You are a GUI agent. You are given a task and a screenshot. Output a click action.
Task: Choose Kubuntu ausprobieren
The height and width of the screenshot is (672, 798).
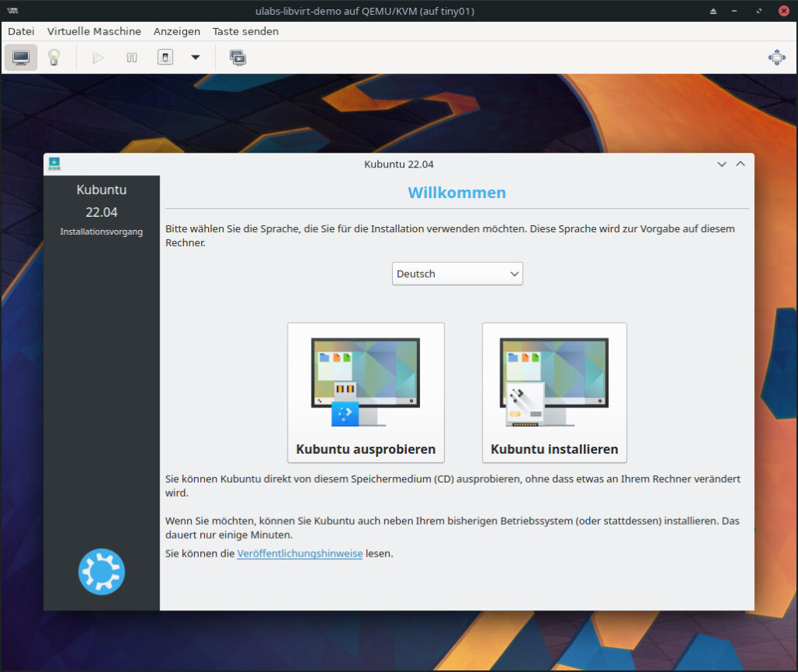click(366, 392)
